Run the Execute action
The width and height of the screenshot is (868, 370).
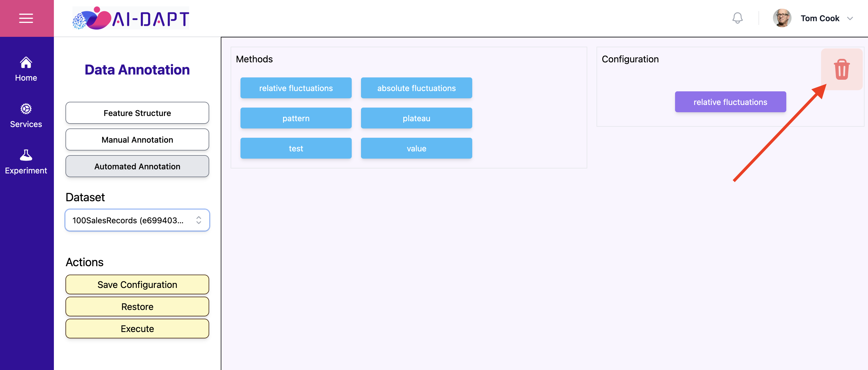coord(137,329)
